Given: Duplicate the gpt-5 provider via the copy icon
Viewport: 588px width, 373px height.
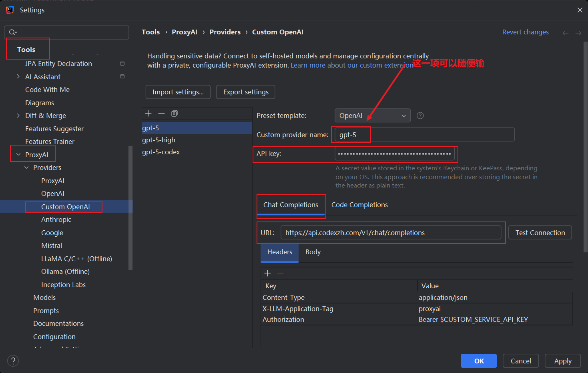Looking at the screenshot, I should pyautogui.click(x=174, y=113).
